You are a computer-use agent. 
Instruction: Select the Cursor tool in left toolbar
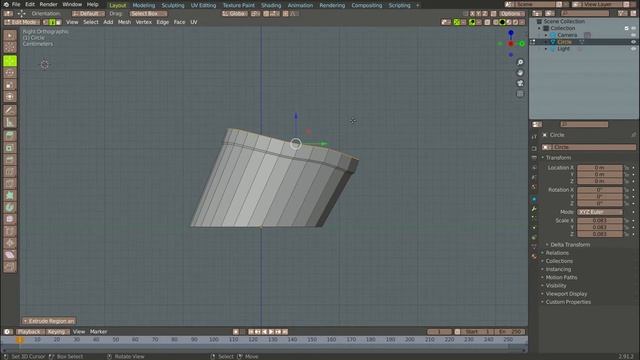[10, 48]
